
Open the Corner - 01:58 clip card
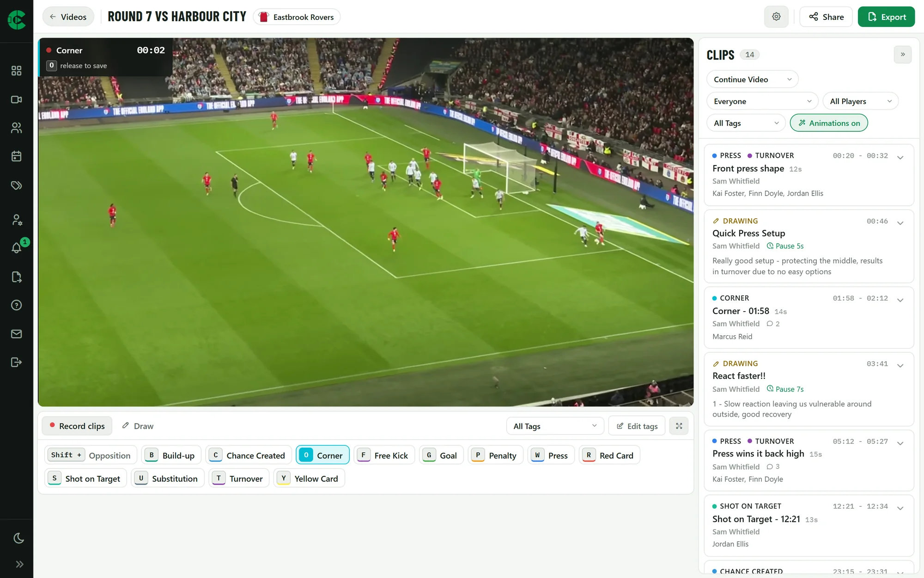coord(808,317)
